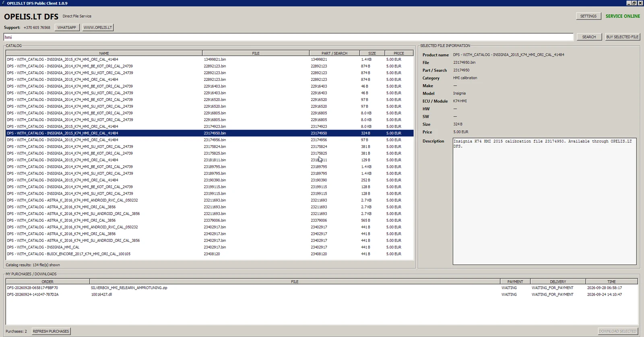644x337 pixels.
Task: Sort the catalog by the NAME column
Action: [104, 53]
